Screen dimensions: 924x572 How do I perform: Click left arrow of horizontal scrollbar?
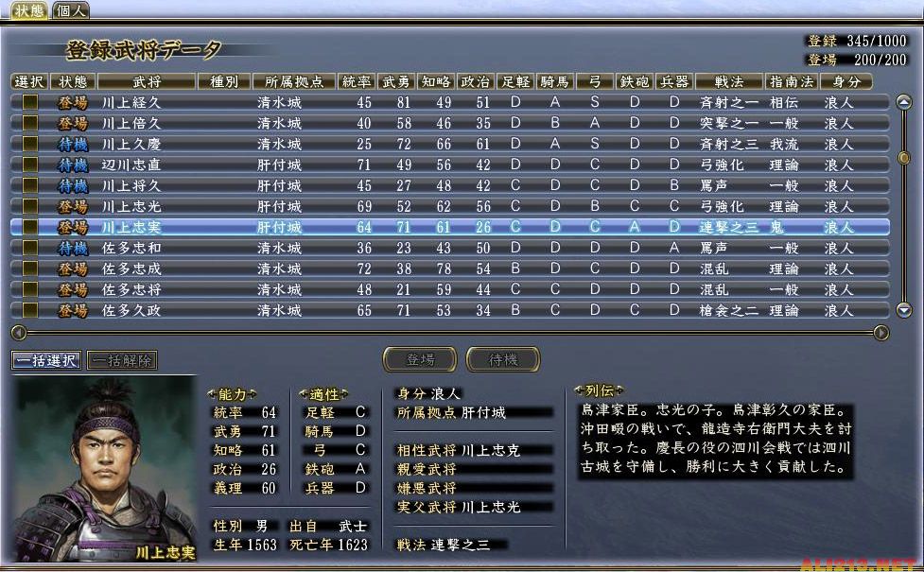[17, 332]
